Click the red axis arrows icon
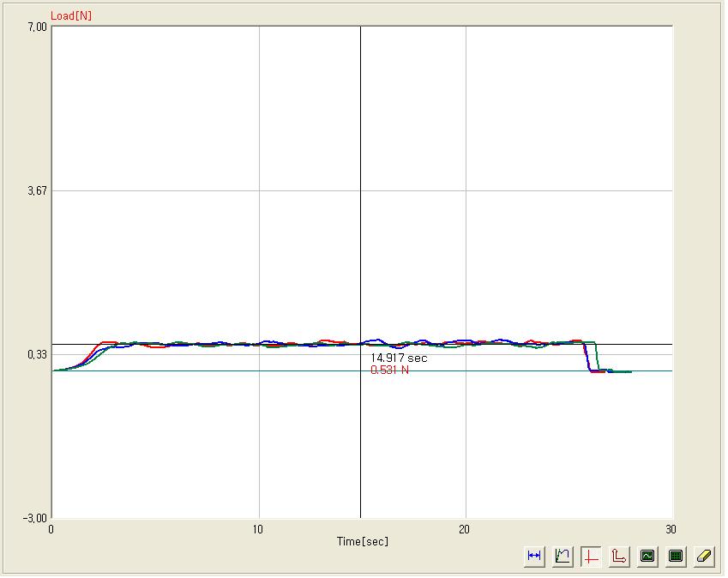The height and width of the screenshot is (578, 728). pos(619,556)
